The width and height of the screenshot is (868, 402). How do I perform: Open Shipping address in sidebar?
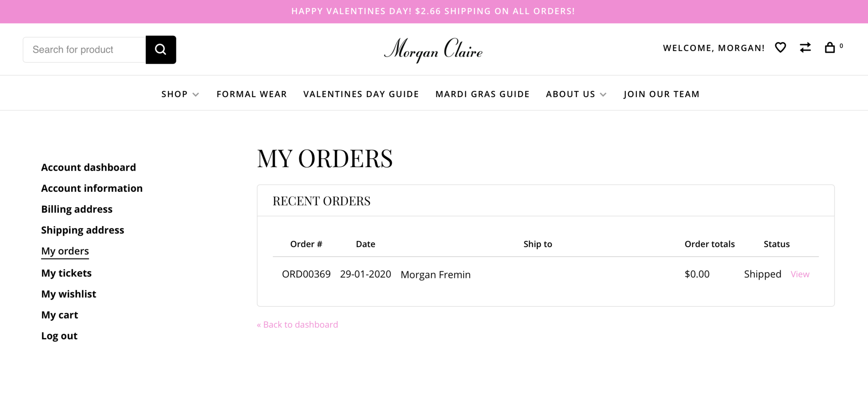(83, 230)
